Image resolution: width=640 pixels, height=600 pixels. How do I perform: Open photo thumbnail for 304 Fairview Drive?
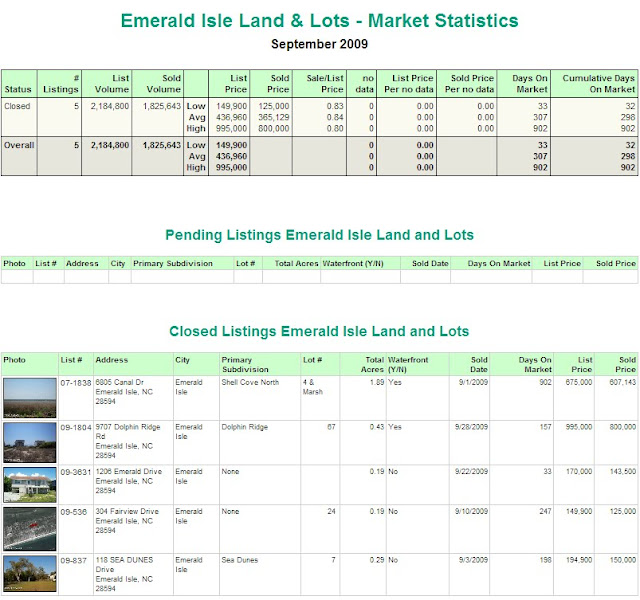pyautogui.click(x=30, y=529)
